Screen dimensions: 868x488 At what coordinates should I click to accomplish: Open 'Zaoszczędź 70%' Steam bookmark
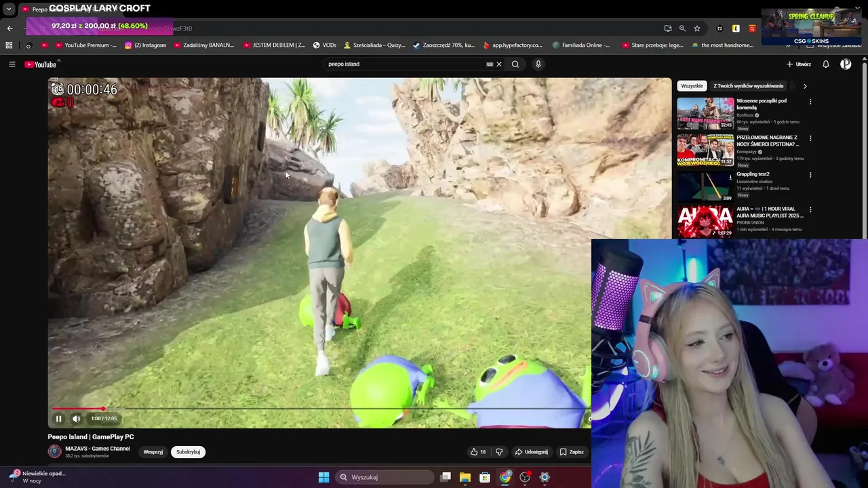pos(443,45)
